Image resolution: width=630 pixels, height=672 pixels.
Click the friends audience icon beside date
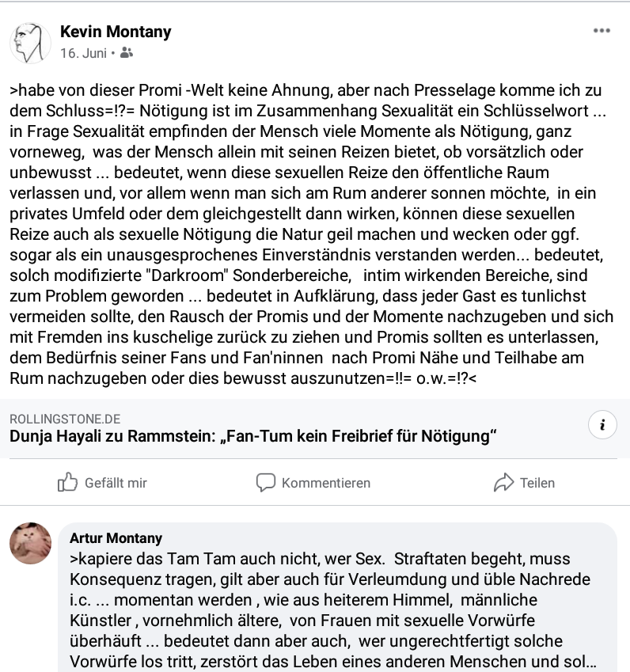[x=127, y=54]
